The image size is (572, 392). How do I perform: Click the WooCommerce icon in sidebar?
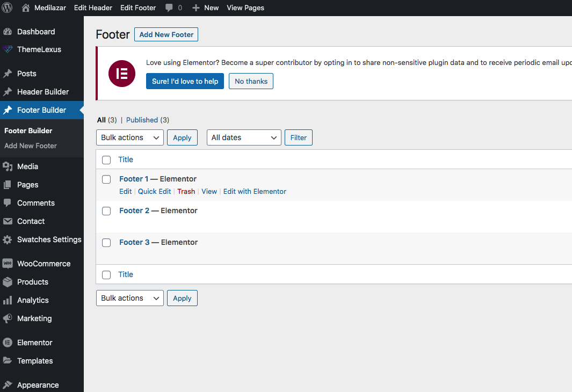tap(8, 264)
